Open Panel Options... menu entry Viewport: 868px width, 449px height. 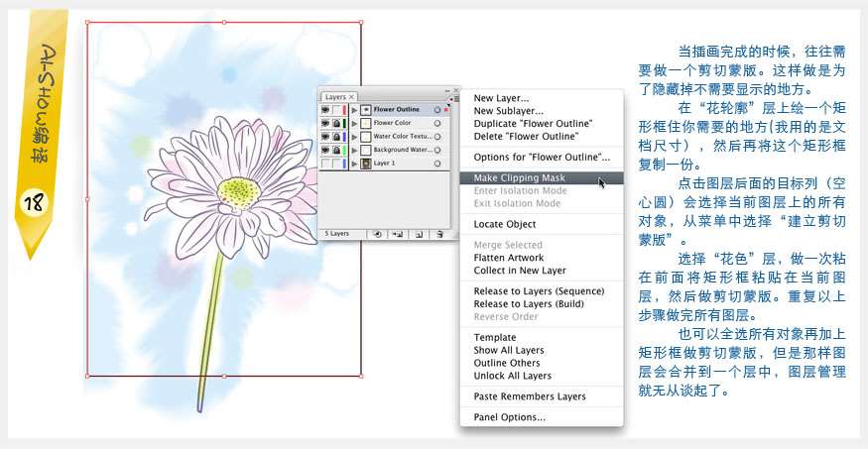pyautogui.click(x=509, y=417)
